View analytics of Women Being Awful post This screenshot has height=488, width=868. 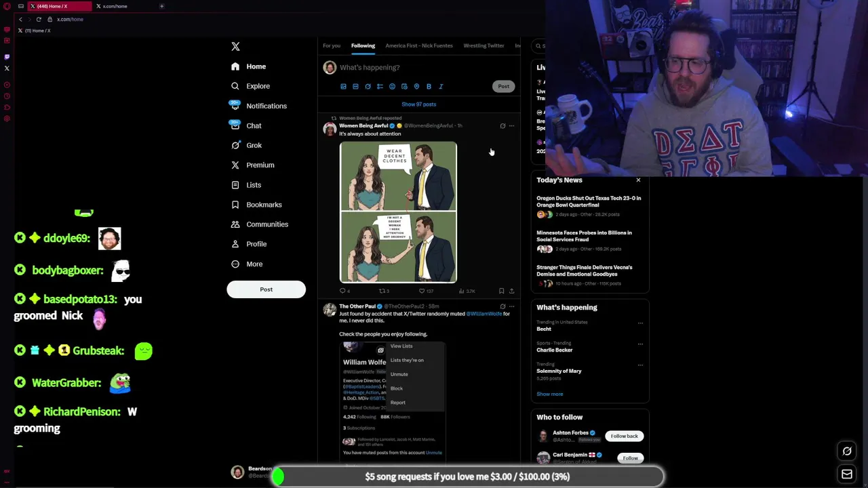click(x=467, y=291)
